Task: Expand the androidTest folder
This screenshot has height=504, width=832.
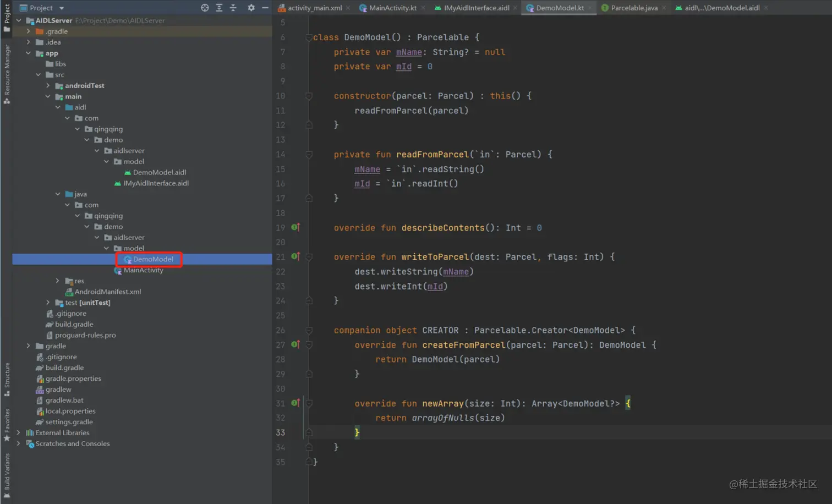Action: [48, 85]
